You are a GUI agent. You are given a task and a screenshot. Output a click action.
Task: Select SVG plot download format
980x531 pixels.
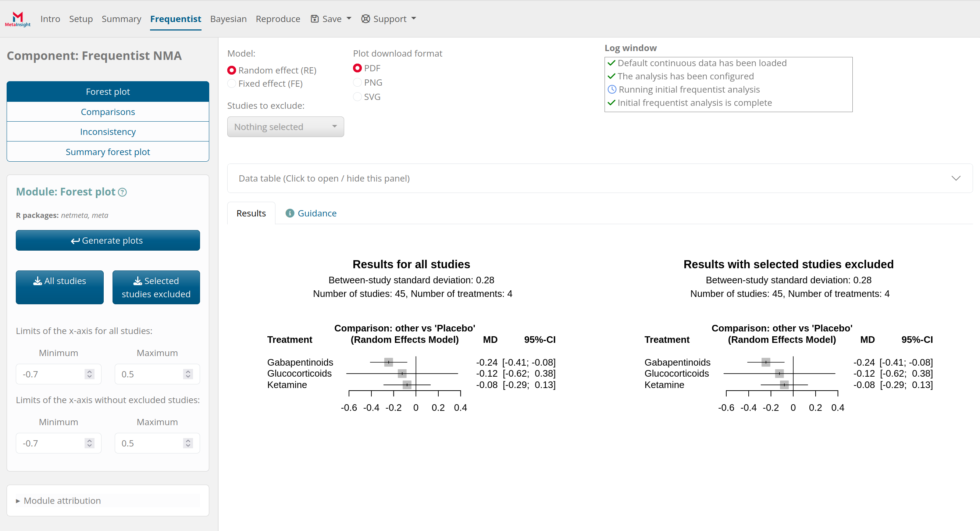[357, 97]
